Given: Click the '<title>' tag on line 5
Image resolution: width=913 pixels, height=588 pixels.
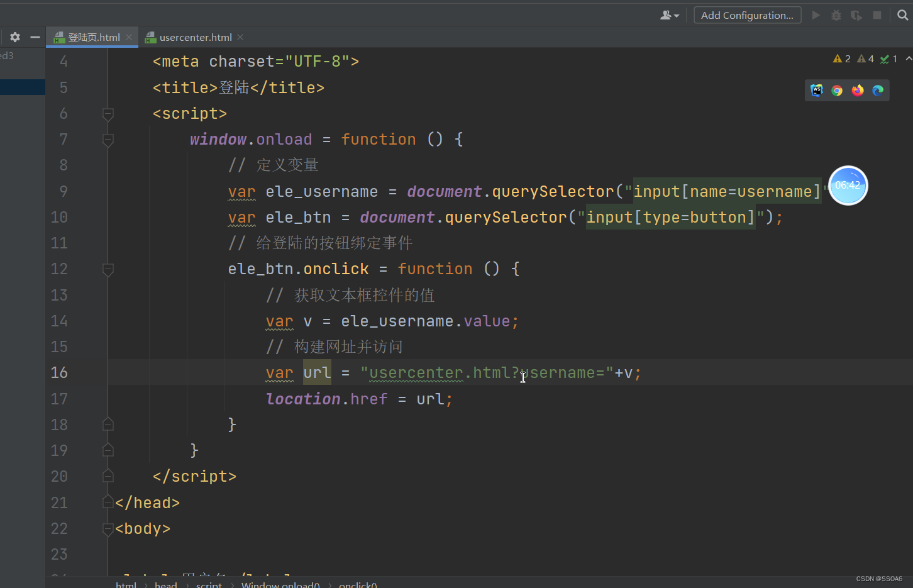Looking at the screenshot, I should tap(185, 87).
